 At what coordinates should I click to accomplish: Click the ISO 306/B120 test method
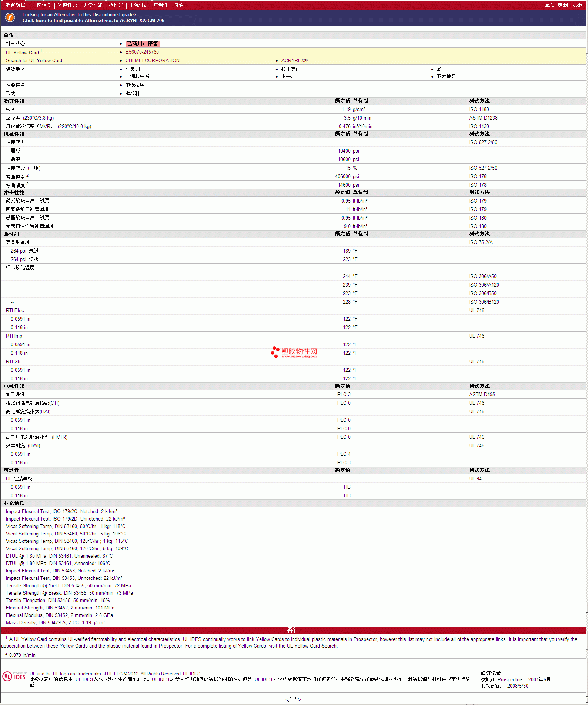pyautogui.click(x=484, y=302)
